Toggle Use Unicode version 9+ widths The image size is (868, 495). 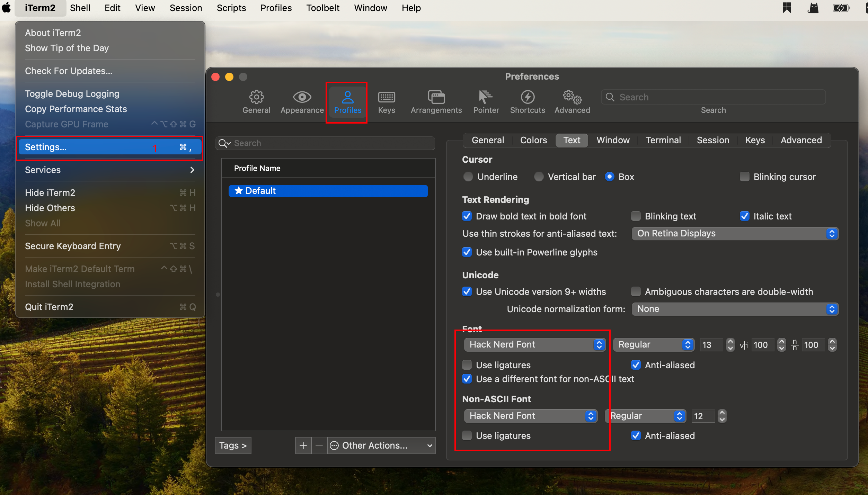pyautogui.click(x=467, y=292)
